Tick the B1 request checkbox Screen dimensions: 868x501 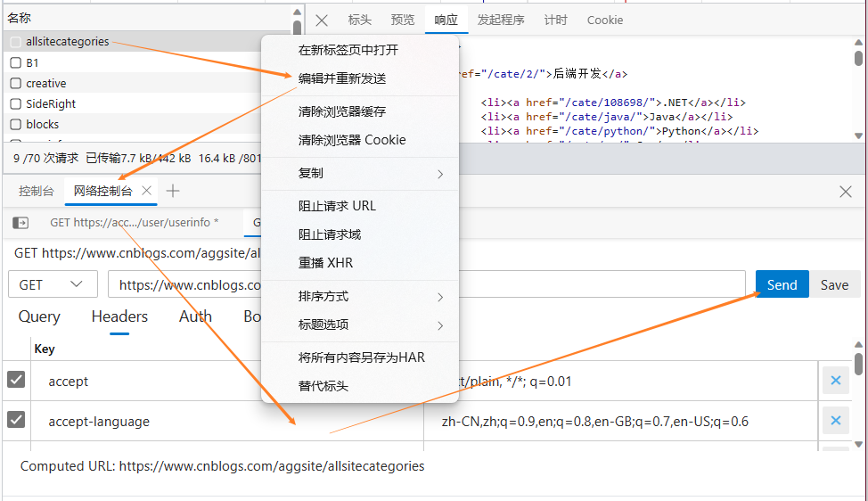(15, 62)
